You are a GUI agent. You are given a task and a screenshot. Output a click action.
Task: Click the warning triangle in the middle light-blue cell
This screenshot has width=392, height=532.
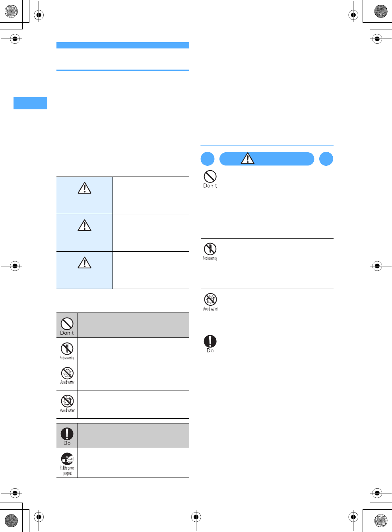(x=84, y=225)
